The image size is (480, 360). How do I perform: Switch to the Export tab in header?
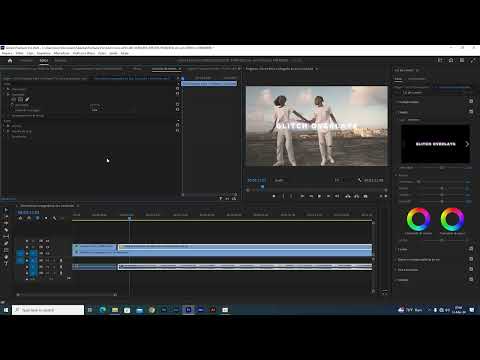point(60,60)
